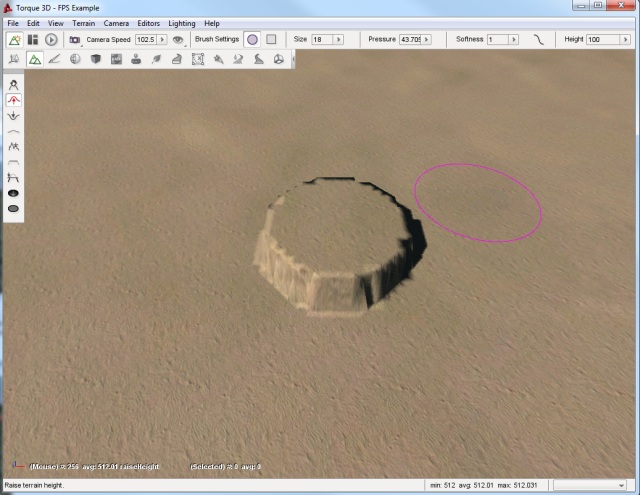Open the Terrain Editor in editor toolbar

coord(35,59)
